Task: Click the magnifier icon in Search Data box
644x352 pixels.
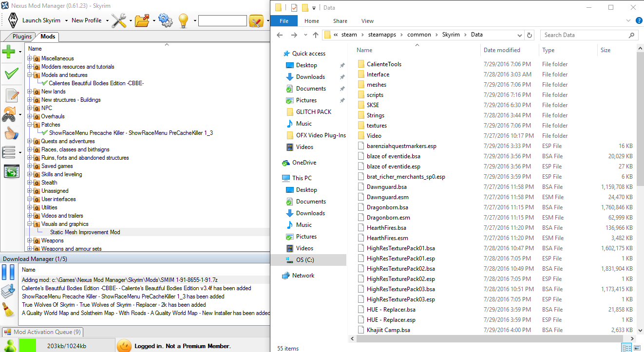Action: [x=631, y=35]
